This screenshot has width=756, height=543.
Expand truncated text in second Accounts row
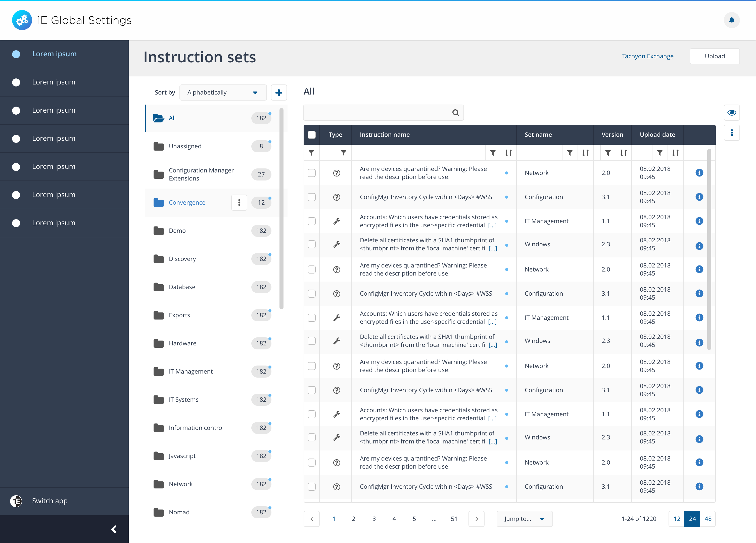point(492,322)
